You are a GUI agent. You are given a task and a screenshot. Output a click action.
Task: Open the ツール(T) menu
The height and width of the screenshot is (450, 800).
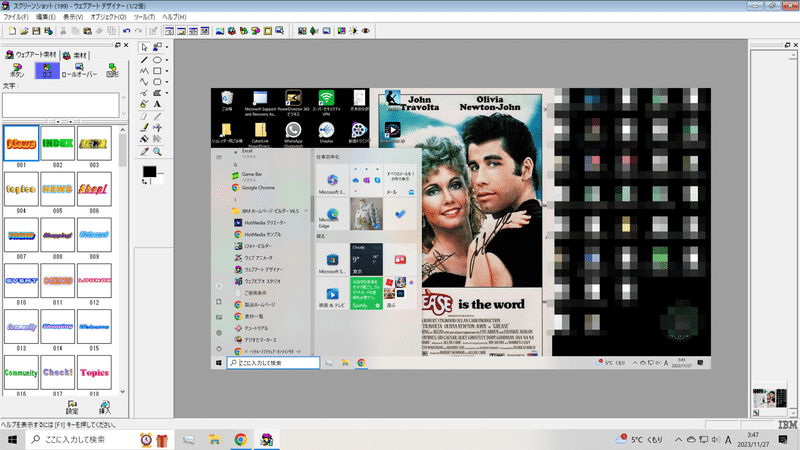point(144,17)
